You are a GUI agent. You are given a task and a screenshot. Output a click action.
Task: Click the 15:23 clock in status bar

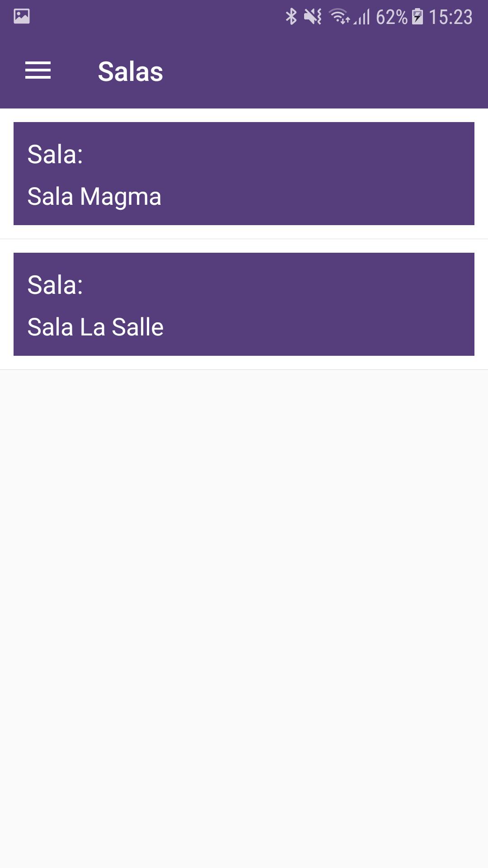tap(450, 17)
